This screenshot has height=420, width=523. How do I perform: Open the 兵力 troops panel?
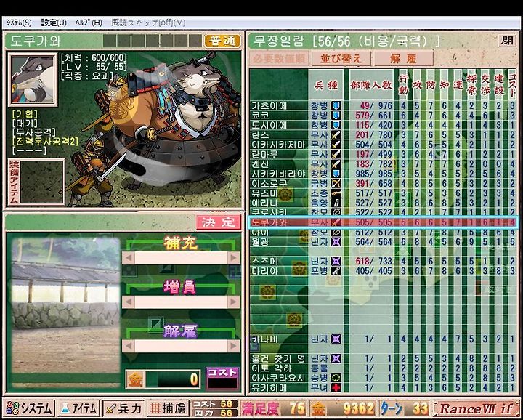coord(123,408)
